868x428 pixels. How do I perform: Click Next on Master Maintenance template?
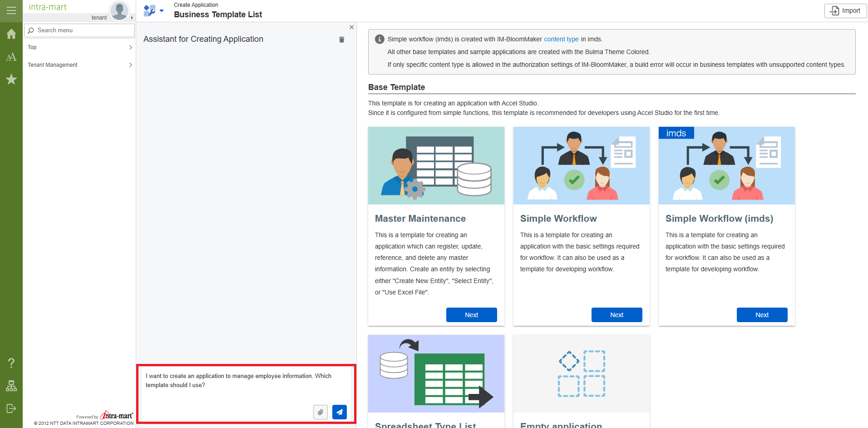pyautogui.click(x=471, y=315)
